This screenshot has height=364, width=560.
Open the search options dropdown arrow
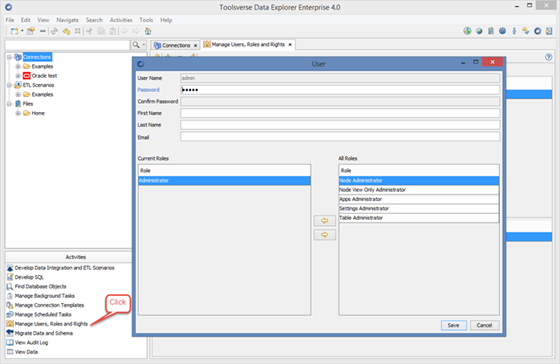coord(144,45)
